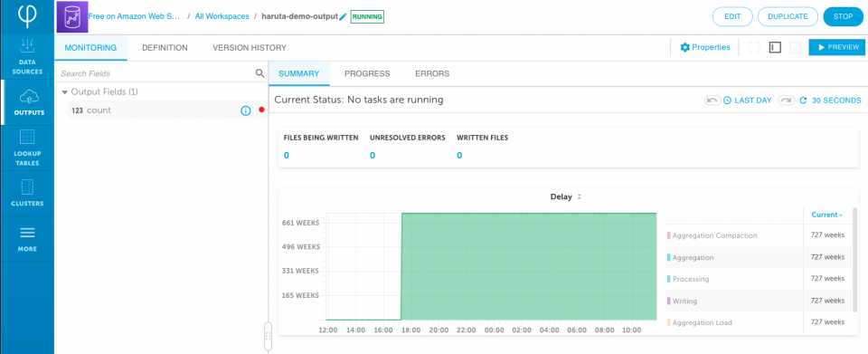Screen dimensions: 868x354
Task: Select side panel layout icon
Action: [775, 48]
